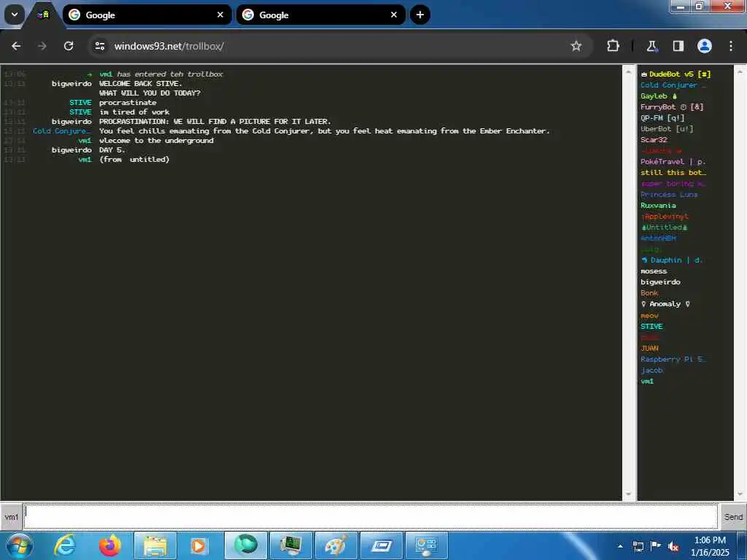The height and width of the screenshot is (560, 747).
Task: Click the user list scrollbar up arrow
Action: (740, 72)
